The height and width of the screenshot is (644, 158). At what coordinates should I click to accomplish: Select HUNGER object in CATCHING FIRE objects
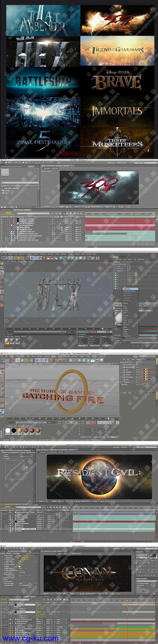128,372
